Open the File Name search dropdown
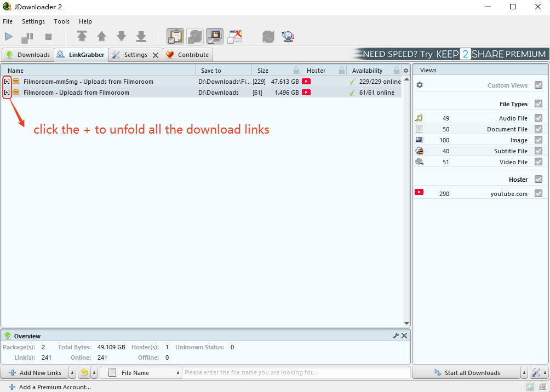 pyautogui.click(x=178, y=373)
